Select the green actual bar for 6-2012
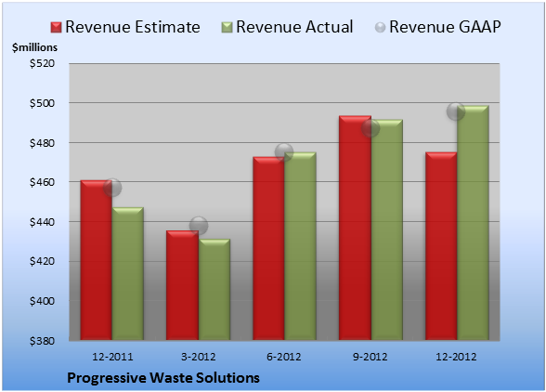546x392 pixels. [300, 246]
